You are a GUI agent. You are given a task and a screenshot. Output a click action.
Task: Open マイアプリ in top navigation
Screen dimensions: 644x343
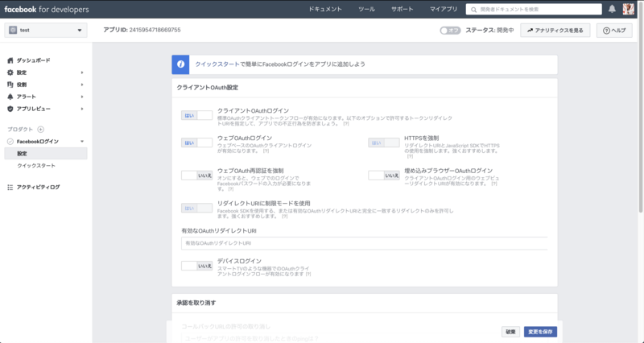444,9
